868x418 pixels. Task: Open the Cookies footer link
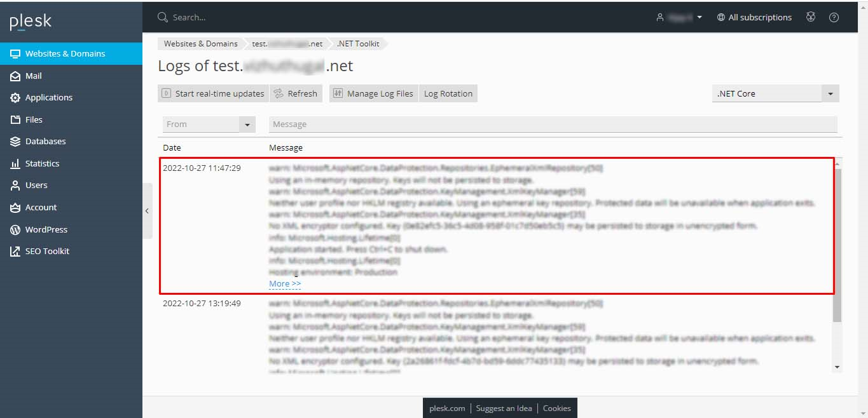(x=557, y=408)
